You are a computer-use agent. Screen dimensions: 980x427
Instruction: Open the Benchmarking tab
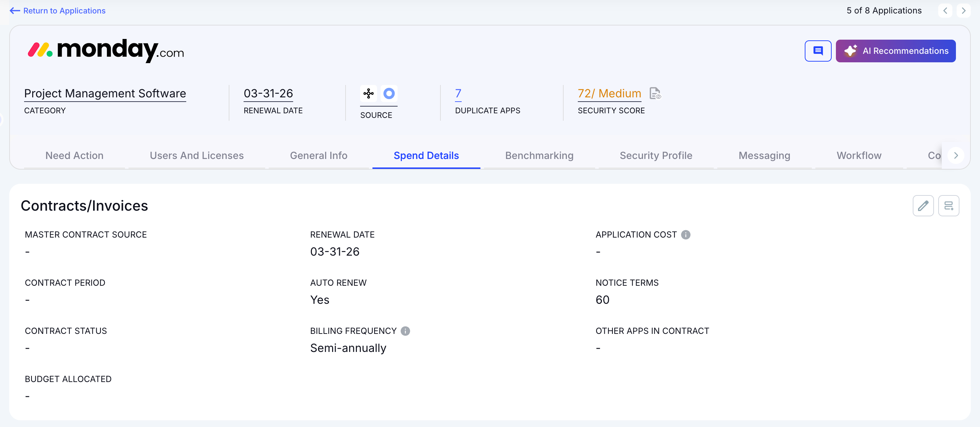(539, 156)
